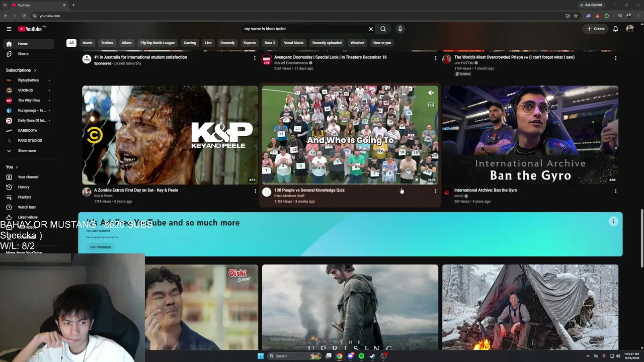This screenshot has height=362, width=644.
Task: Unmute the 100 People quiz preview
Action: coord(431,93)
